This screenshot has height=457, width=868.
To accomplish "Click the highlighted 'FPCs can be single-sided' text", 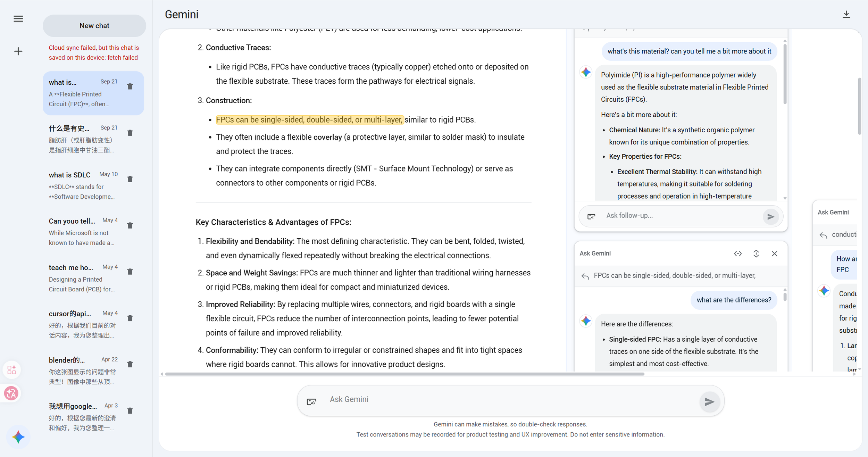I will pos(310,120).
